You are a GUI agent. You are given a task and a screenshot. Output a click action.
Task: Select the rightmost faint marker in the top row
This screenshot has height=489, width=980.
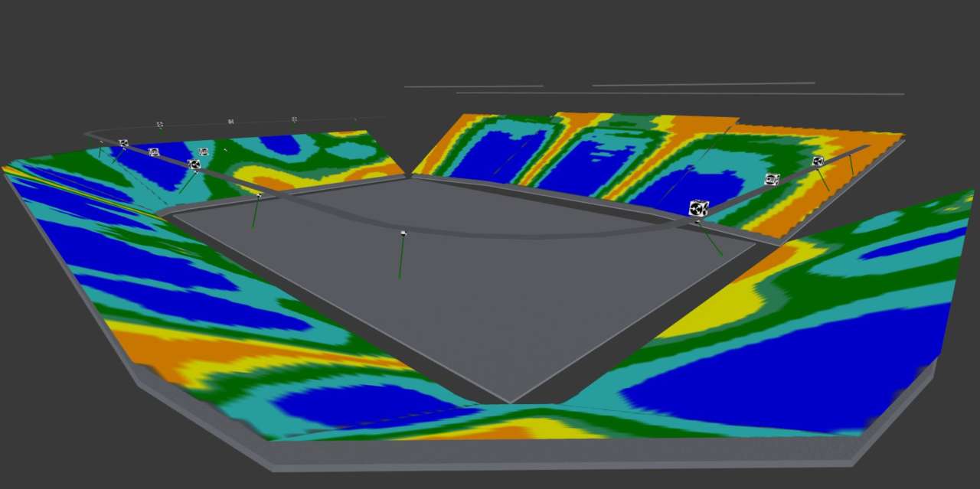pyautogui.click(x=294, y=119)
